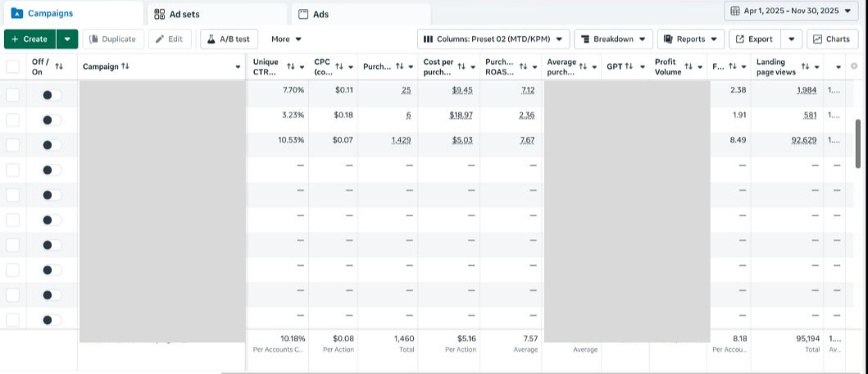The width and height of the screenshot is (868, 374).
Task: Sort by Profit Volume column arrows
Action: (x=689, y=66)
